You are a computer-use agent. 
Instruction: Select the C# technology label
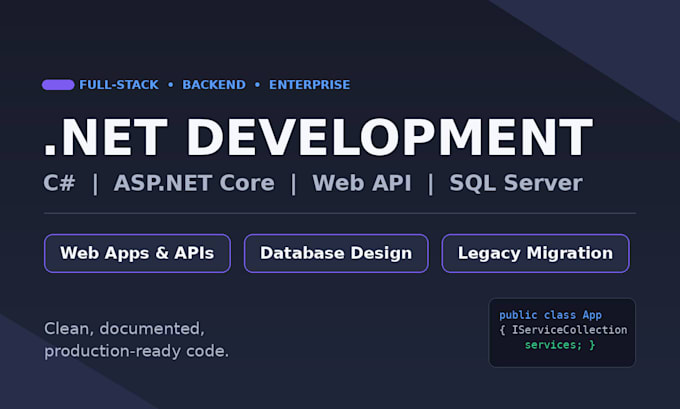59,183
